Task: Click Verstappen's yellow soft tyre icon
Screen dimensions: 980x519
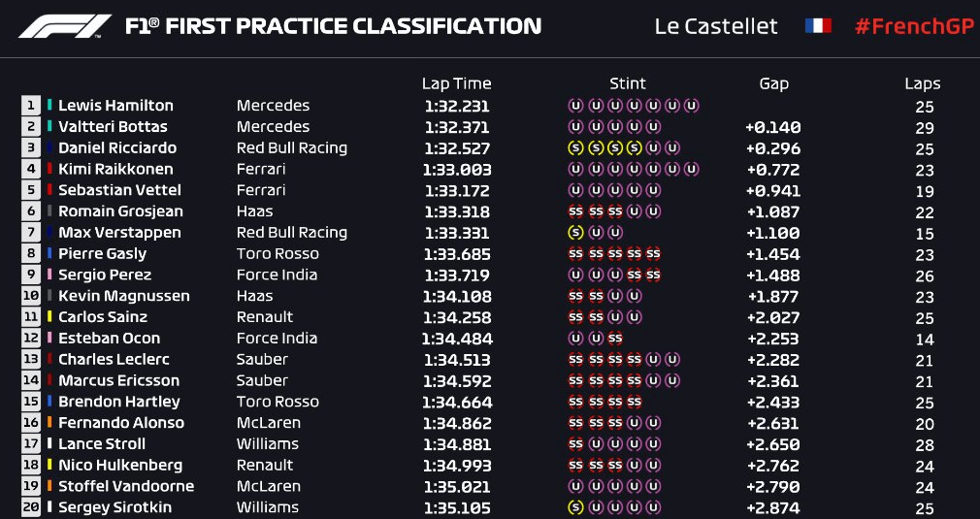Action: pyautogui.click(x=575, y=233)
